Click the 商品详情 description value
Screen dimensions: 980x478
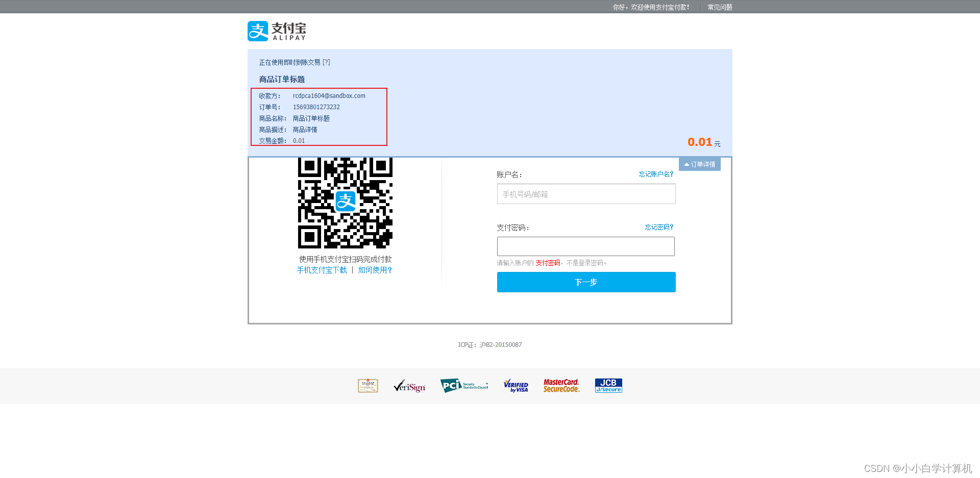305,130
